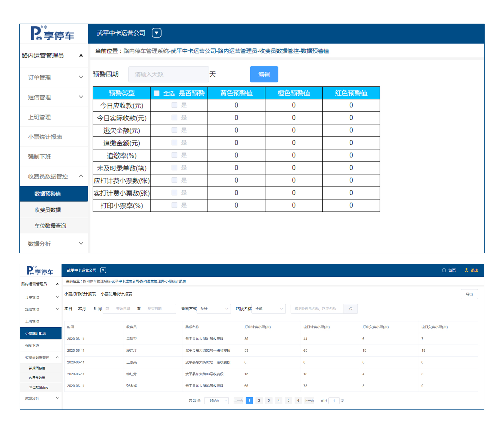This screenshot has height=432, width=504.
Task: Toggle the 全选 checkbox in table header
Action: pos(157,93)
